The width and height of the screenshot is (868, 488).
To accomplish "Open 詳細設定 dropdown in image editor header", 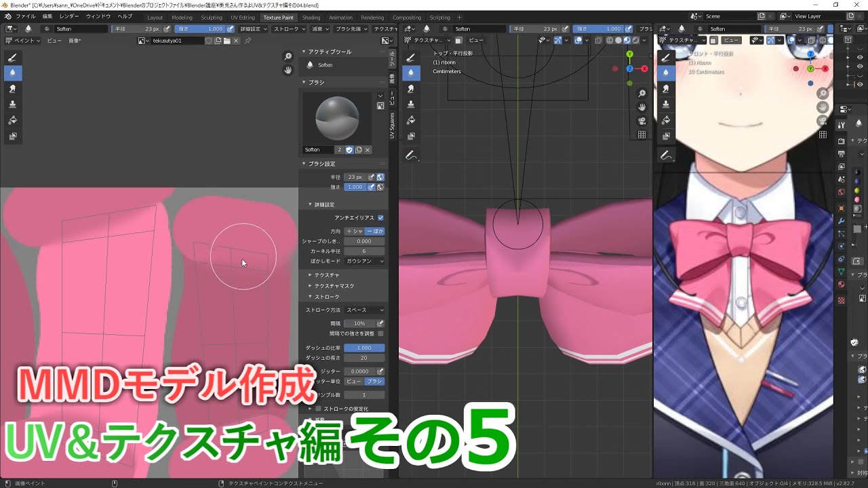I will click(x=253, y=28).
